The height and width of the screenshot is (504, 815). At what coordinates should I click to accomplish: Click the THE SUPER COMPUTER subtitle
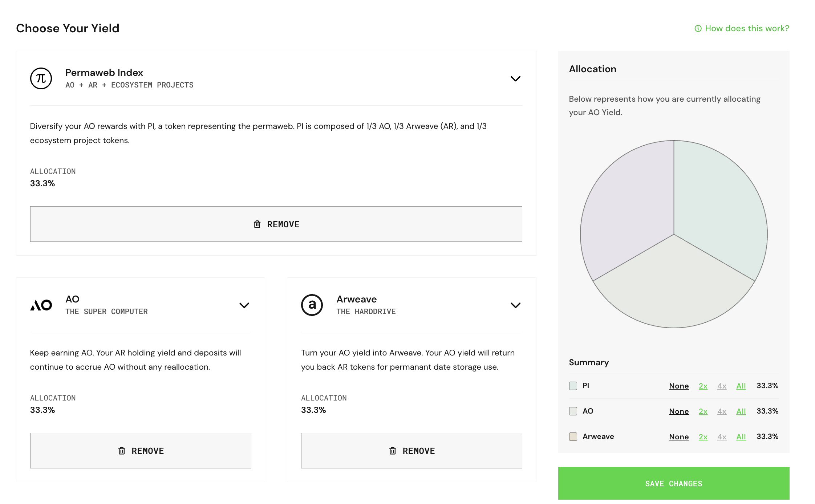click(x=106, y=312)
